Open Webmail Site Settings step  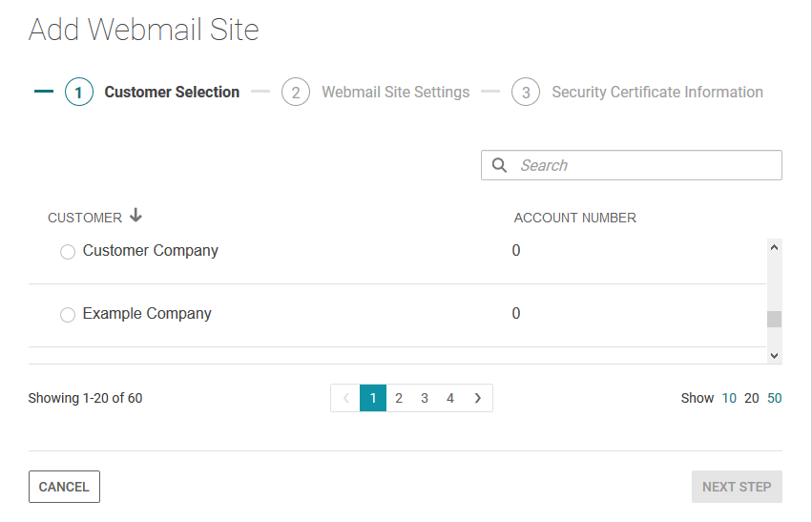coord(395,93)
